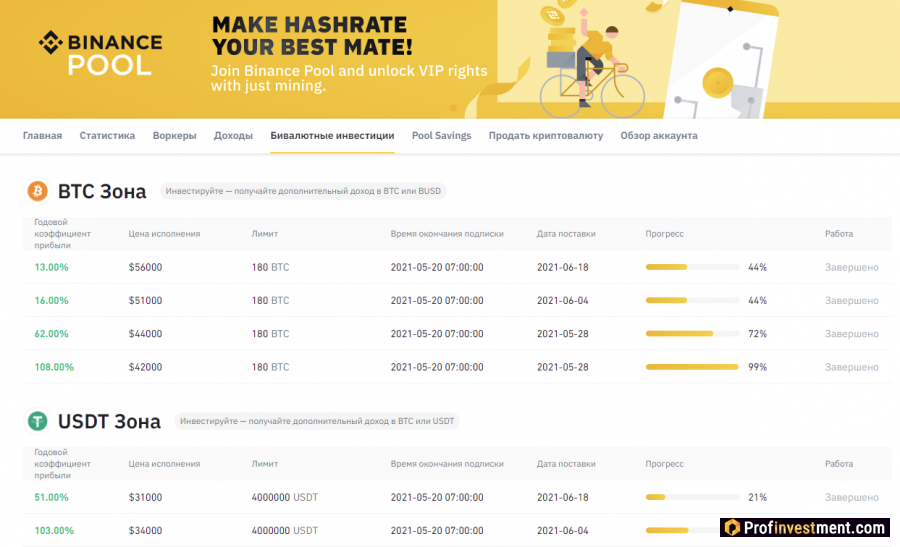
Task: Click delivery date 2021-05-28 in $44000 row
Action: pos(562,333)
